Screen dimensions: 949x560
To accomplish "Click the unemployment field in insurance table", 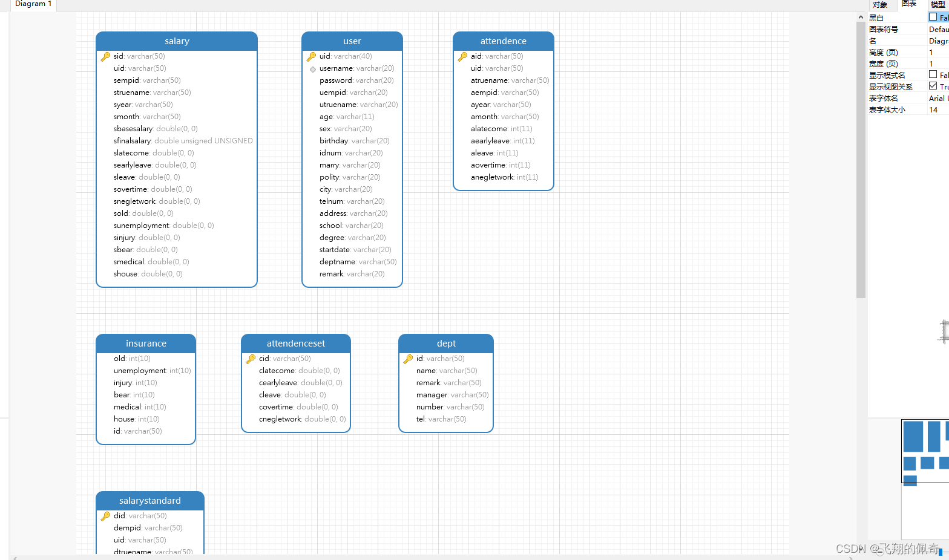I will [x=153, y=371].
